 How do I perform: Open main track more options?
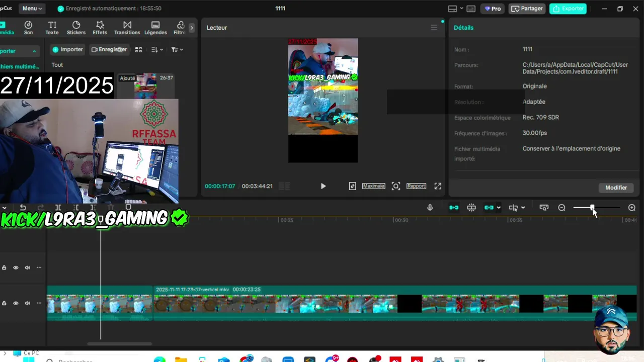39,303
